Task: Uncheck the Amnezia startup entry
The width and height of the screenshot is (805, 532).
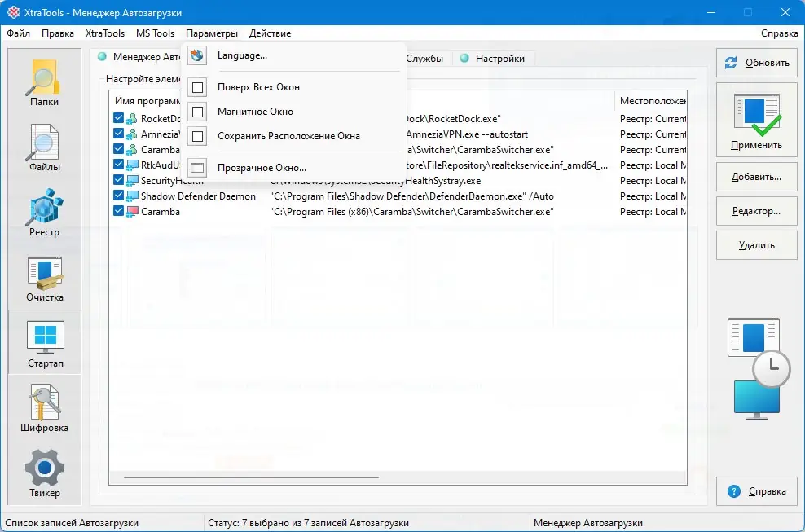Action: tap(119, 134)
